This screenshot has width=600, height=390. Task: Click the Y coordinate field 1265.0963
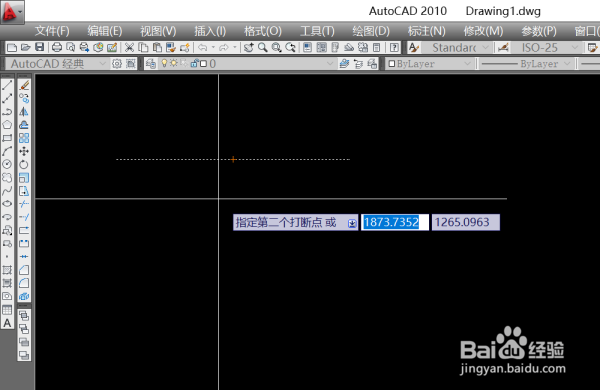[466, 222]
